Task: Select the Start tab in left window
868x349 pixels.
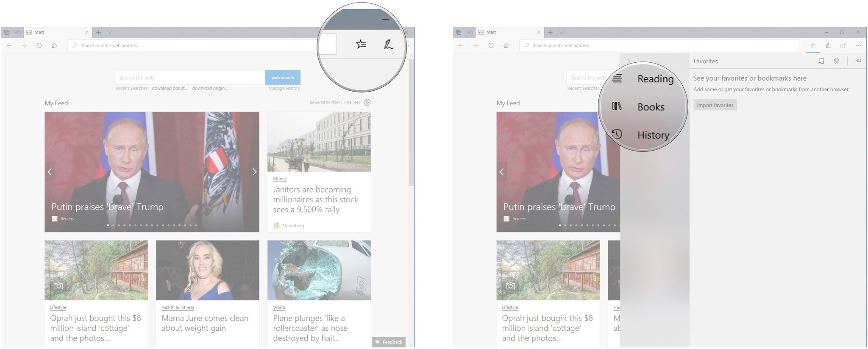Action: click(57, 32)
